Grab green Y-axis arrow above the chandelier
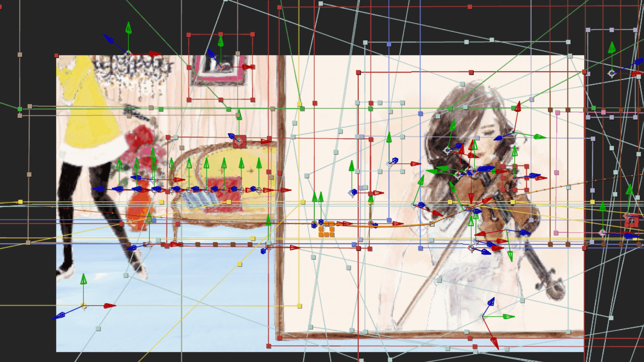 tap(128, 28)
